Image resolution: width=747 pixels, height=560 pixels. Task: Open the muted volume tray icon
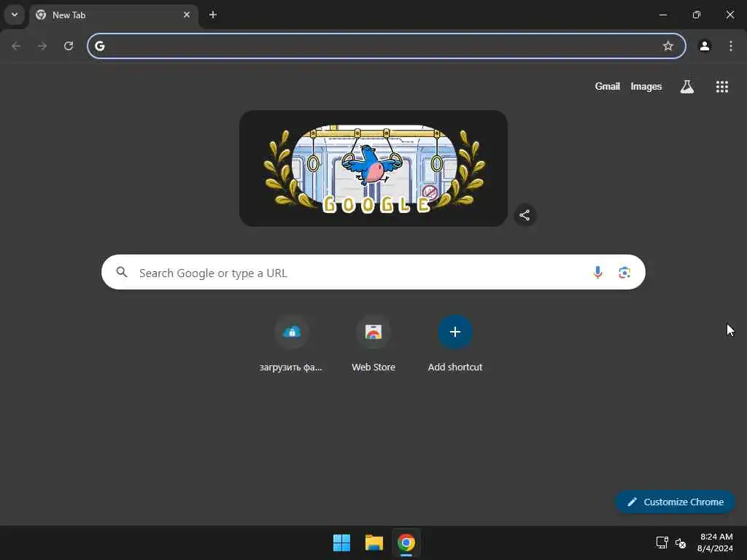[x=681, y=542]
